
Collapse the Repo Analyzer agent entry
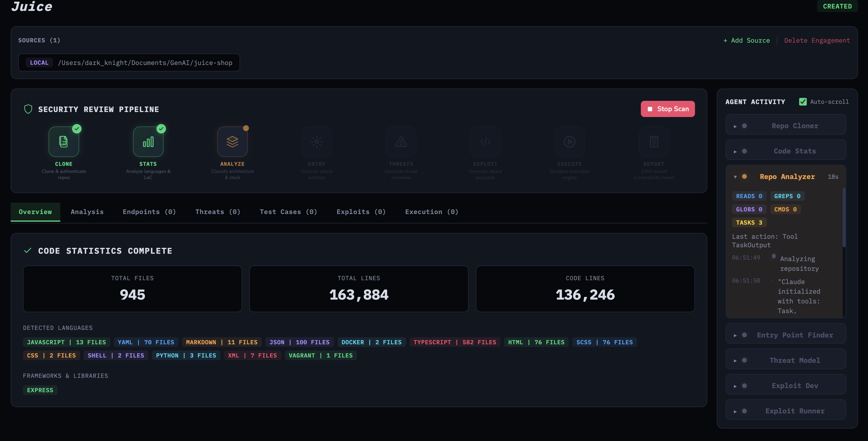pos(735,177)
